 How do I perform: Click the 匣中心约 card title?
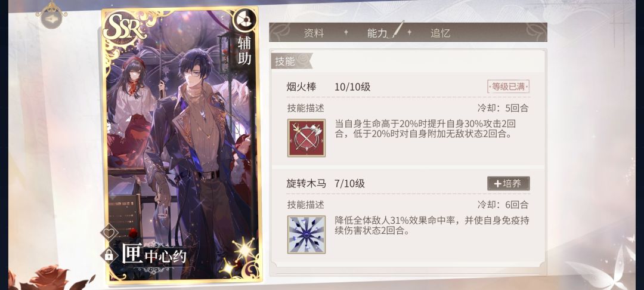pyautogui.click(x=154, y=255)
